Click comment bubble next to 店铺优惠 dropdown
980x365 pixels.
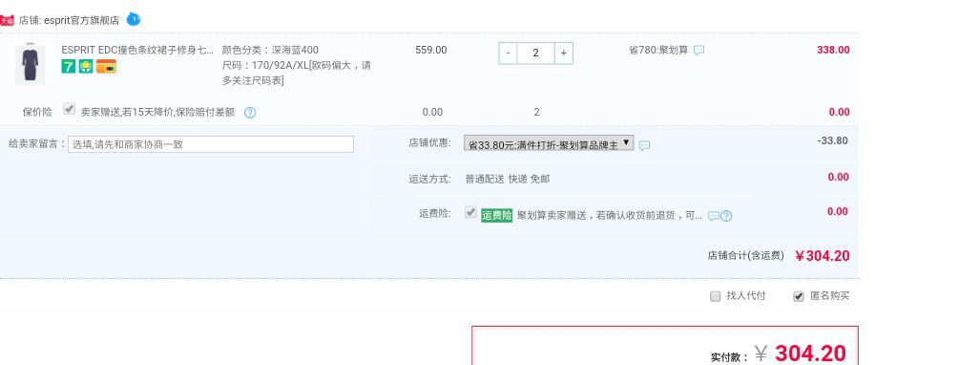pos(644,145)
